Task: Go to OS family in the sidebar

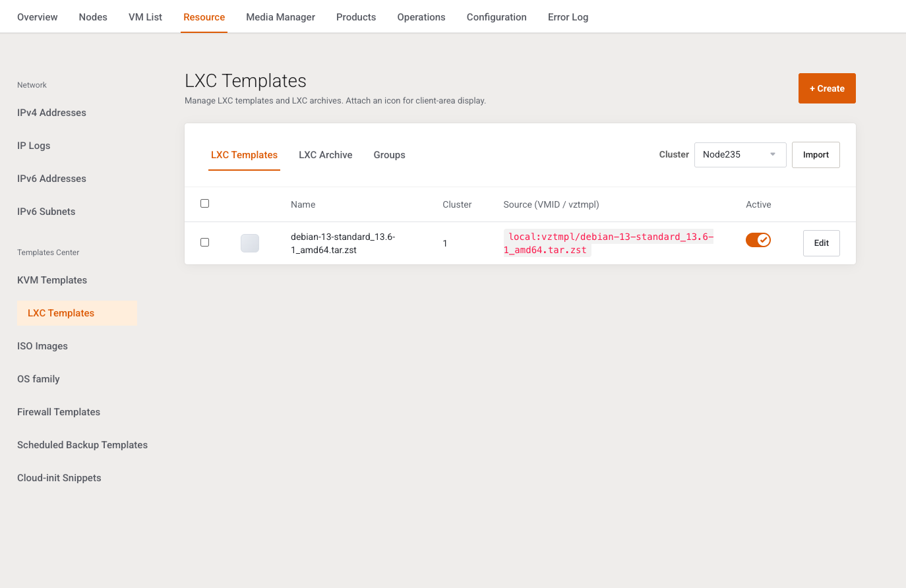Action: pos(38,379)
